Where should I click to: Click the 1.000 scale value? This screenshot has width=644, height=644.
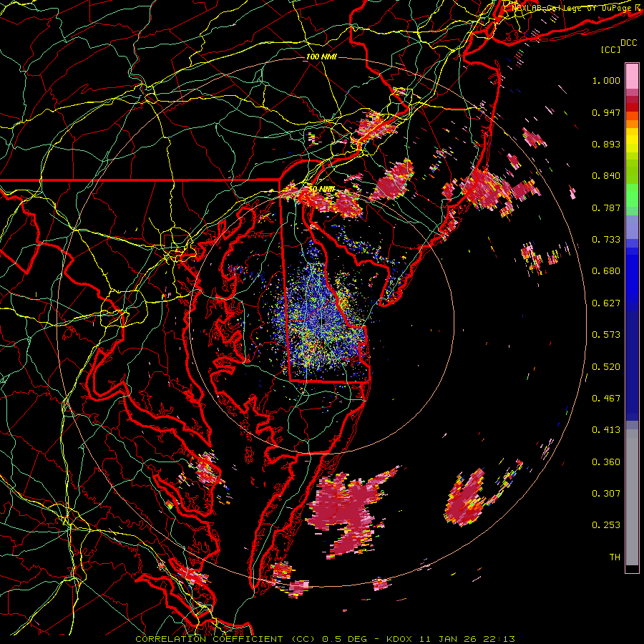pyautogui.click(x=606, y=80)
